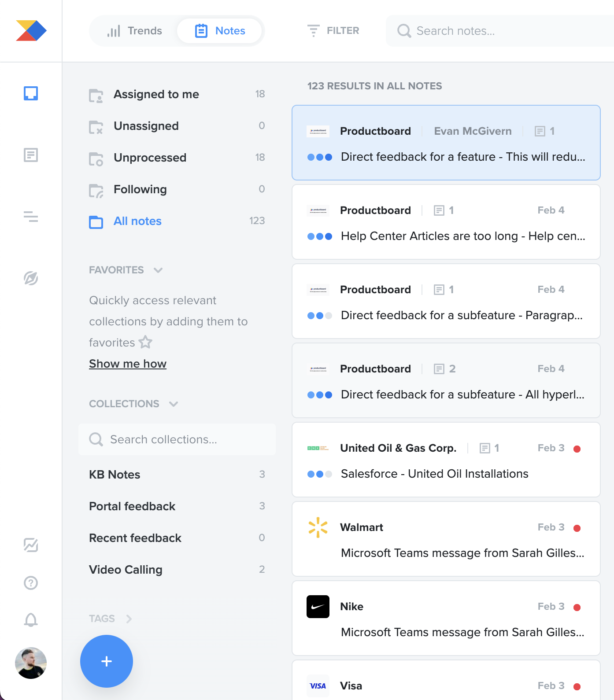614x700 pixels.
Task: Click the Evan McGivern author name
Action: coord(473,131)
